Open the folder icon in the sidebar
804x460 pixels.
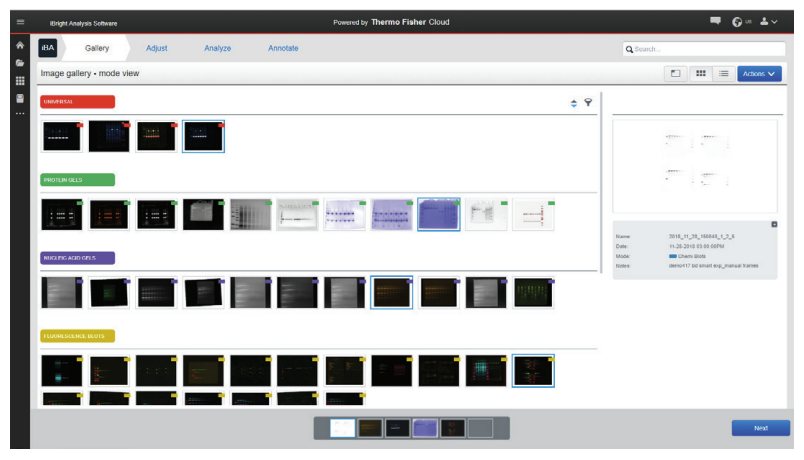pyautogui.click(x=19, y=63)
